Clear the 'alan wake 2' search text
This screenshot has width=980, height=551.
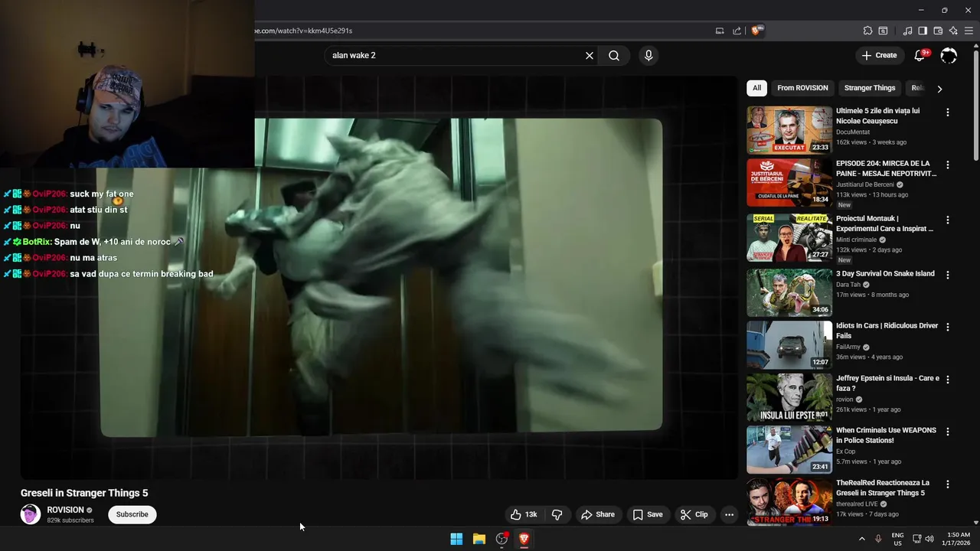click(590, 55)
